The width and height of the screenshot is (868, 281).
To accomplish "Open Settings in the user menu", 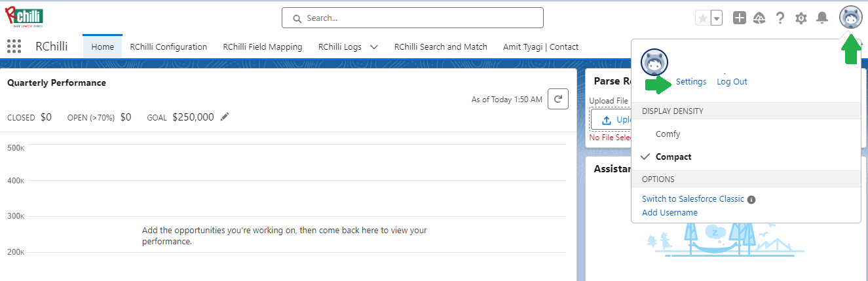I will (x=691, y=82).
